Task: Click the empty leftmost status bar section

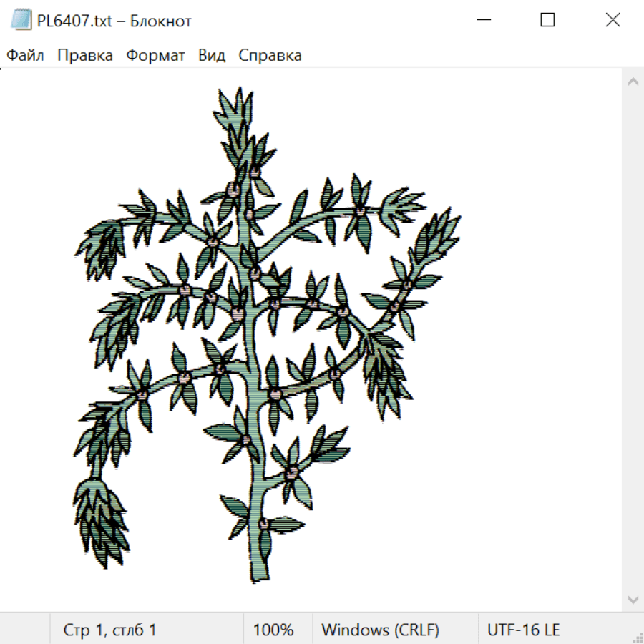Action: (x=24, y=630)
